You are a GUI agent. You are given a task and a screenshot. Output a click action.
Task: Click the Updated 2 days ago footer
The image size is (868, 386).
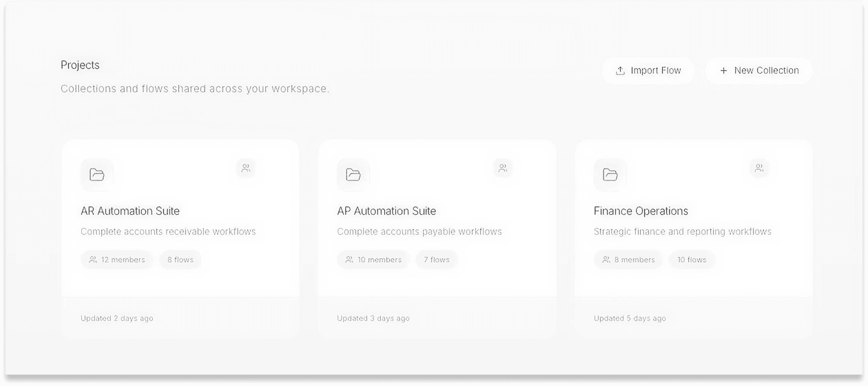(117, 318)
